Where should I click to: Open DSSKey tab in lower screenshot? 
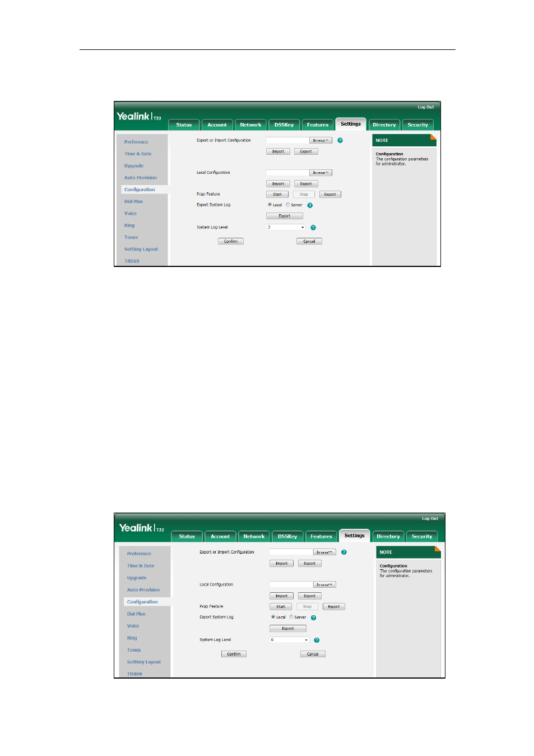pos(287,537)
